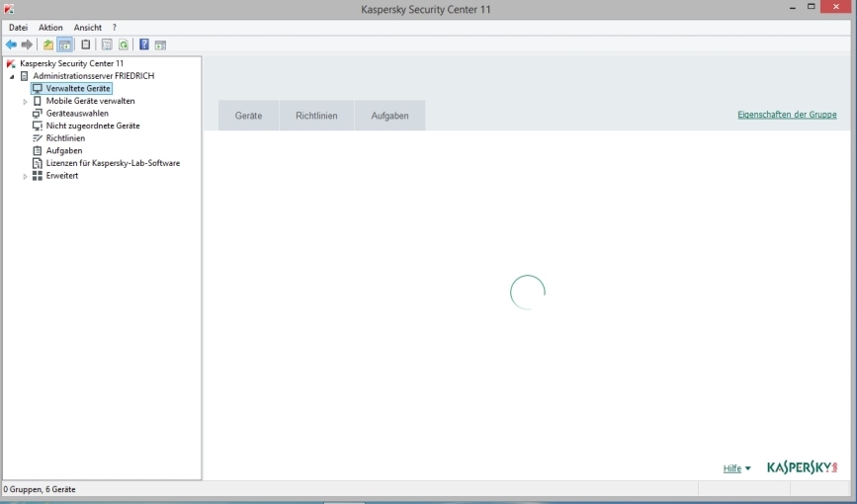Open the Hilfe dropdown
The width and height of the screenshot is (857, 504).
point(736,468)
